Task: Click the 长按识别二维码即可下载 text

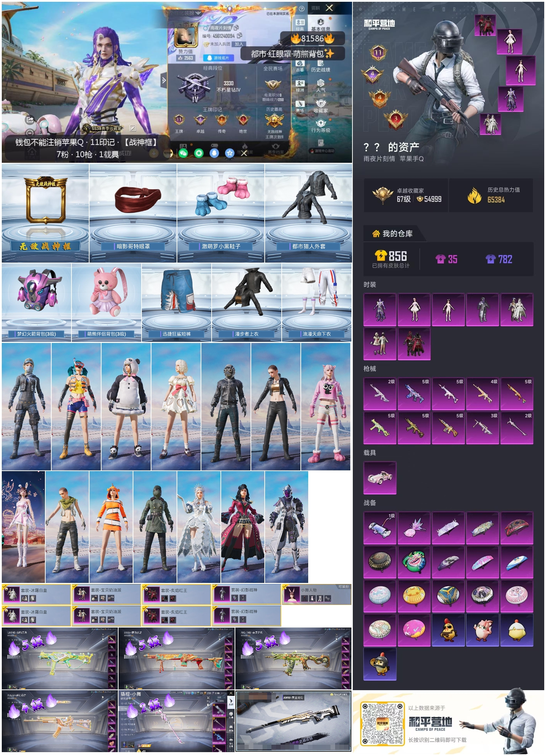Action: (x=437, y=740)
